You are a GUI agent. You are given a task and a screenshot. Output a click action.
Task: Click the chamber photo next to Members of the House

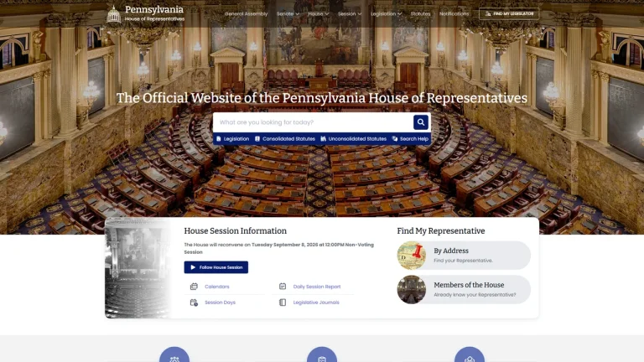(x=412, y=290)
